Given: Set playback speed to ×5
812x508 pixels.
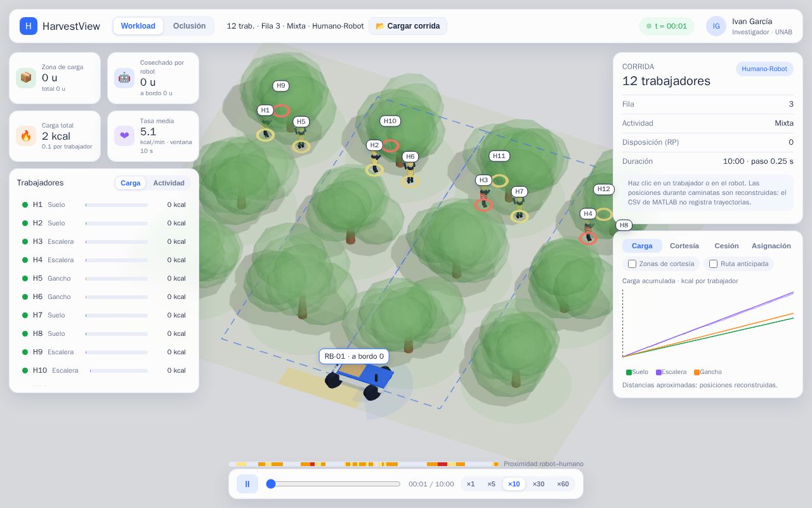Looking at the screenshot, I should tap(492, 484).
